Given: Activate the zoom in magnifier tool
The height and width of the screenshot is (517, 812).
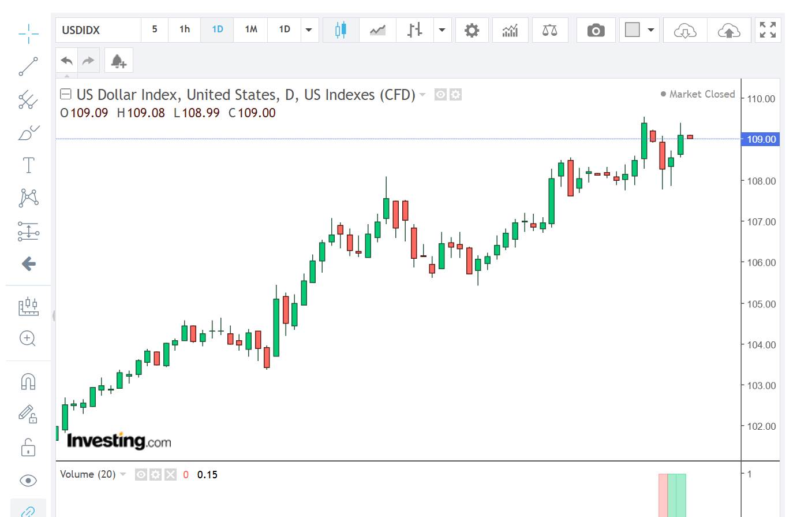Looking at the screenshot, I should click(28, 339).
